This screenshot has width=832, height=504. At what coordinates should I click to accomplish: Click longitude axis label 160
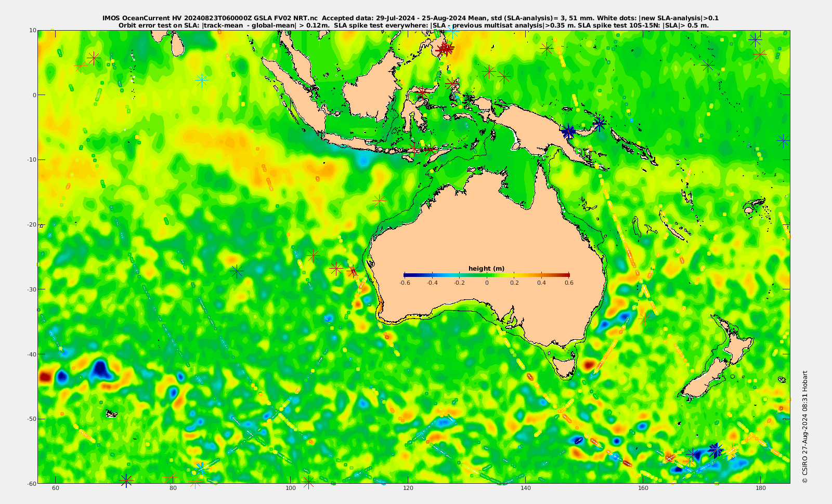(x=643, y=488)
